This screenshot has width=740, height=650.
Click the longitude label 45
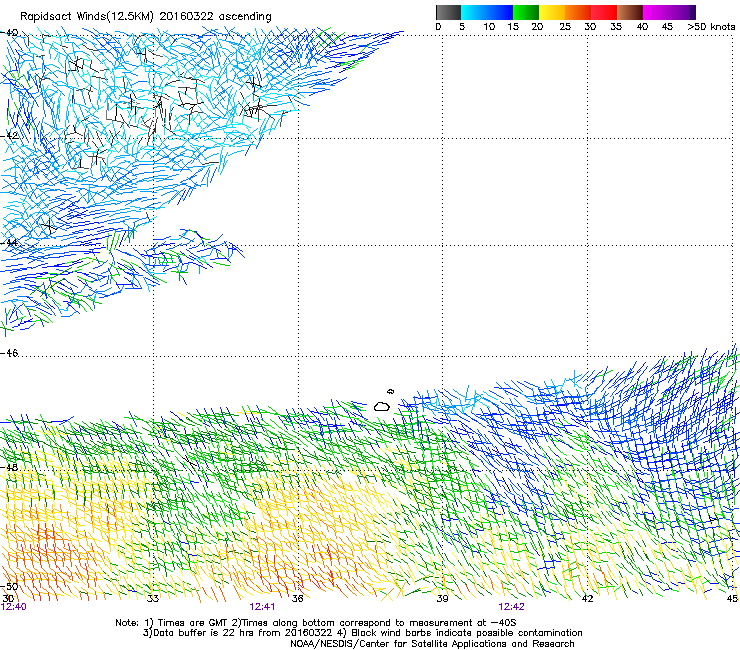(732, 599)
